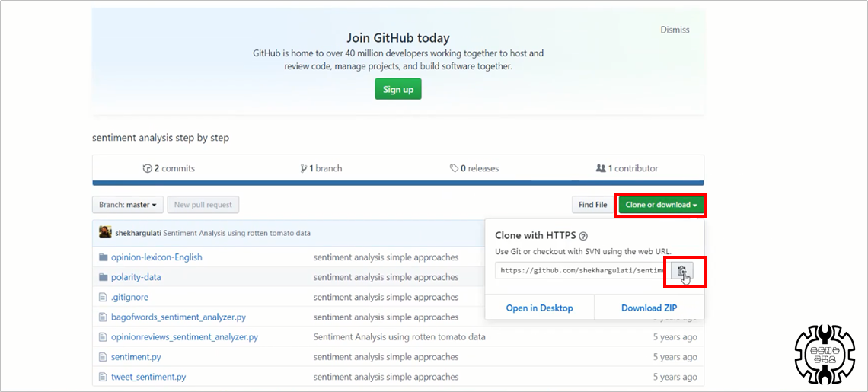The width and height of the screenshot is (868, 392).
Task: Open commit message in polarity-data row
Action: pyautogui.click(x=386, y=277)
